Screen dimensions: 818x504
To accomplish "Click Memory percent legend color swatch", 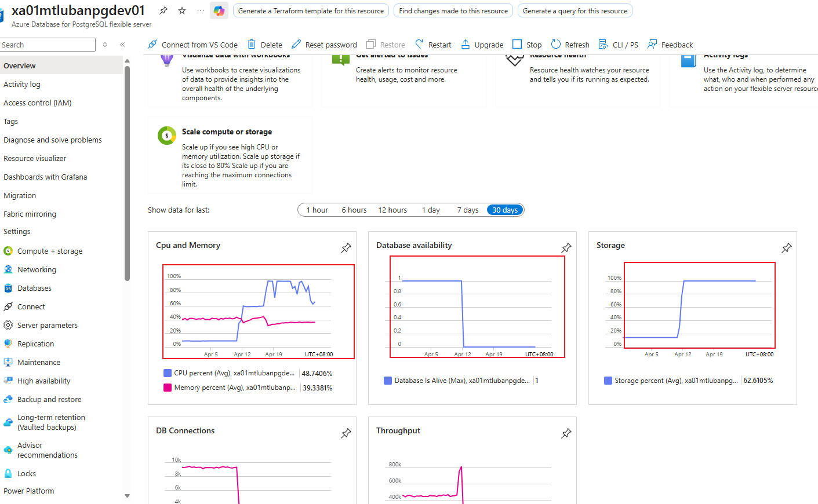I will pyautogui.click(x=168, y=388).
